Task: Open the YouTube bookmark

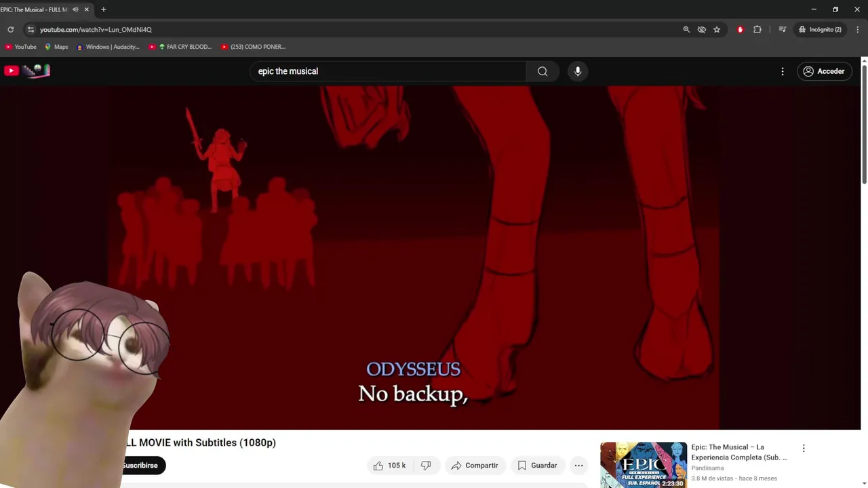Action: 20,47
